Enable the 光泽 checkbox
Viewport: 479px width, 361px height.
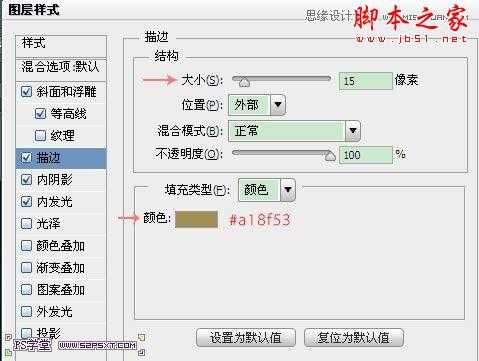(26, 224)
